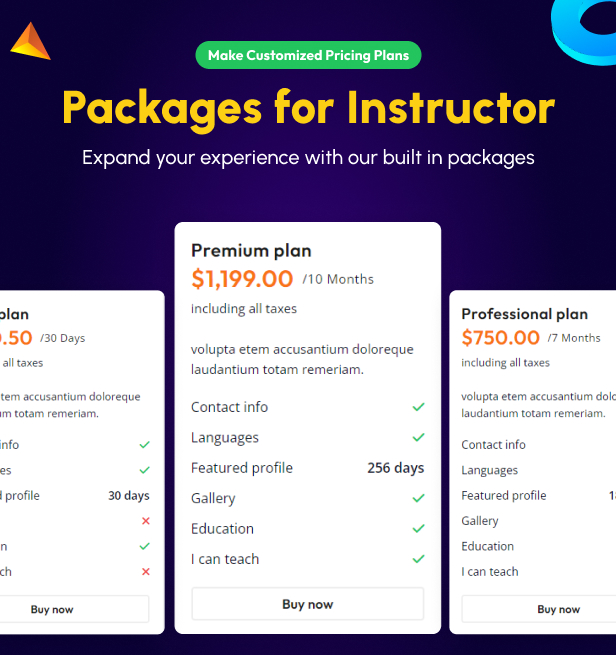Click Make Customized Pricing Plans badge

308,55
